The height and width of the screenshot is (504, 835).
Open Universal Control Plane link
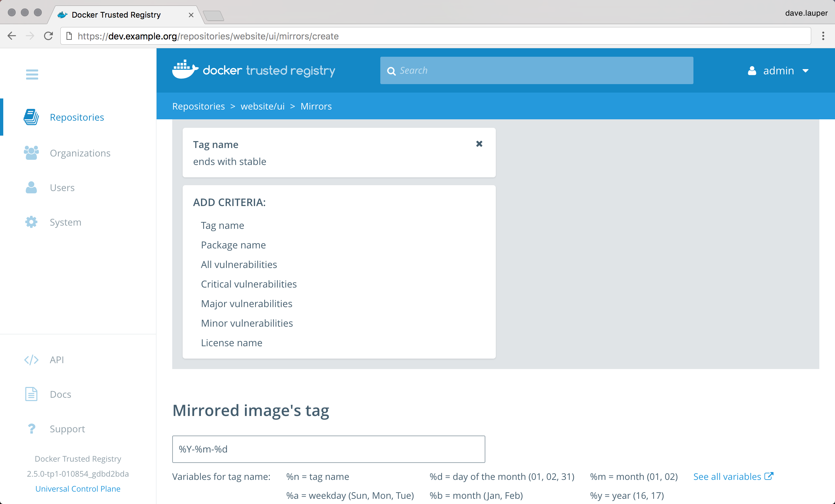(78, 488)
